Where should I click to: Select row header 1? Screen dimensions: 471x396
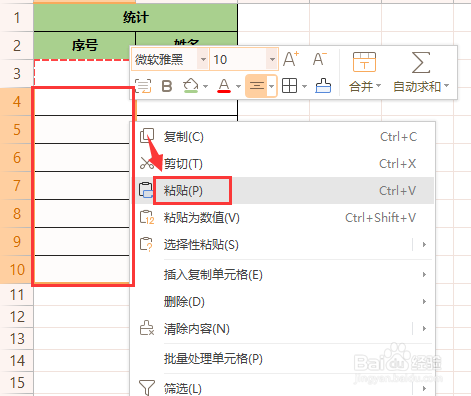click(x=17, y=18)
